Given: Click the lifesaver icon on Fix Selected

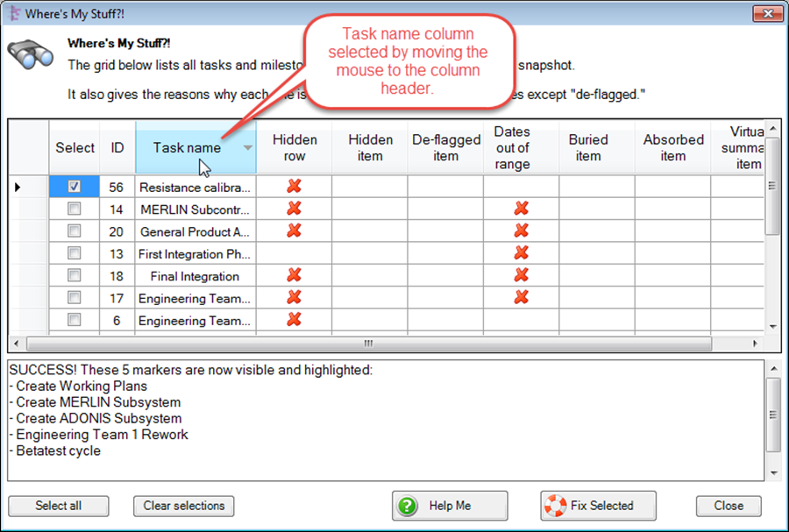Looking at the screenshot, I should pyautogui.click(x=556, y=506).
